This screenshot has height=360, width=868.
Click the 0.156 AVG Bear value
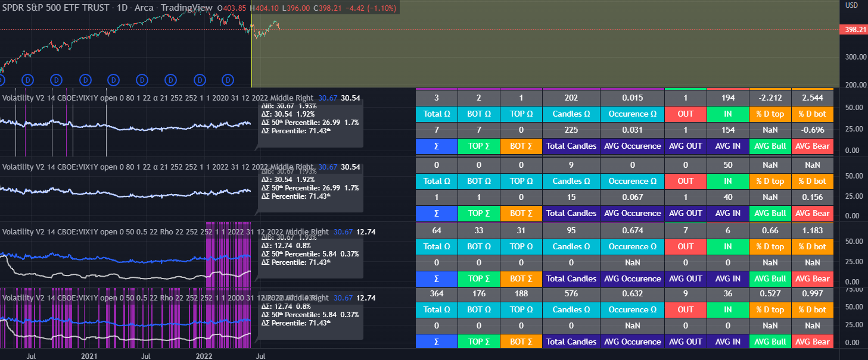click(813, 197)
